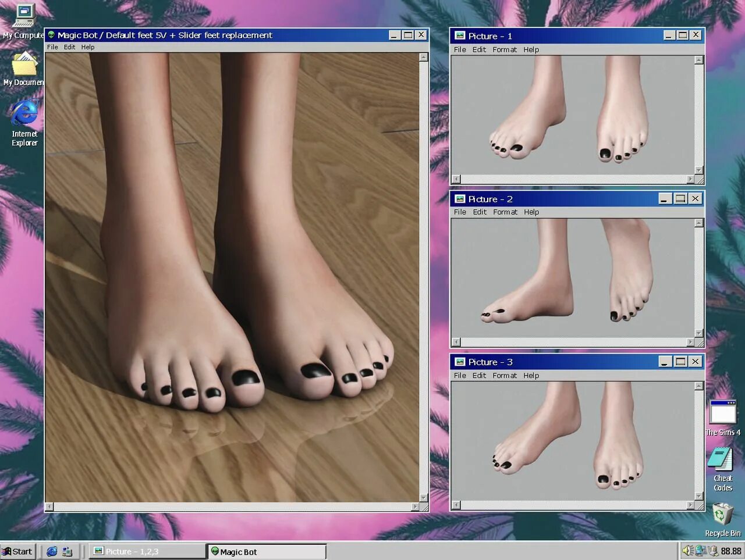745x560 pixels.
Task: Click scroll left arrow in Picture - 2
Action: (456, 342)
